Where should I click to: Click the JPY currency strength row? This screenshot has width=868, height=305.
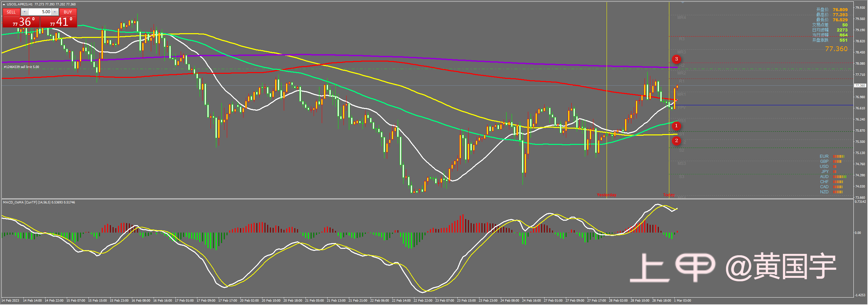click(x=829, y=172)
